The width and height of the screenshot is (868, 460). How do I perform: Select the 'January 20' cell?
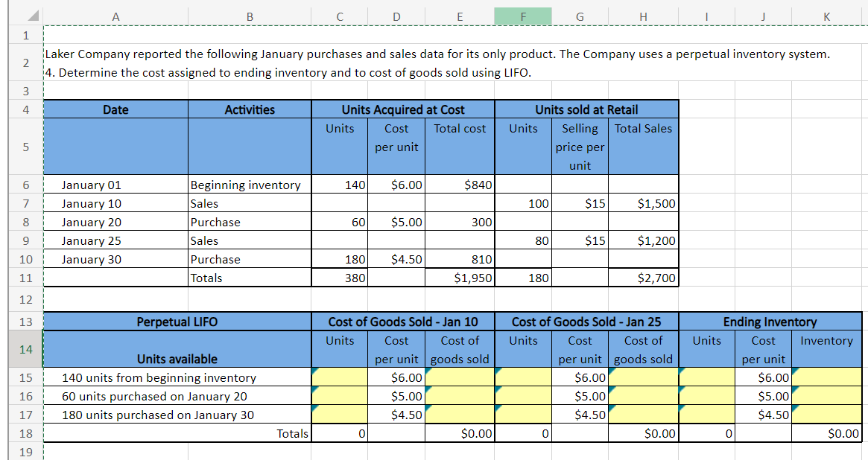point(115,223)
